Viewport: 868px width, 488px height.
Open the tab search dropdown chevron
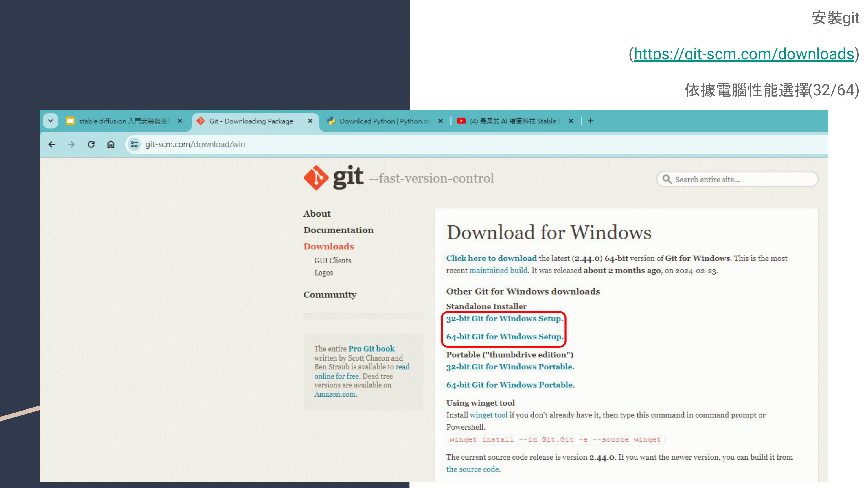(51, 121)
